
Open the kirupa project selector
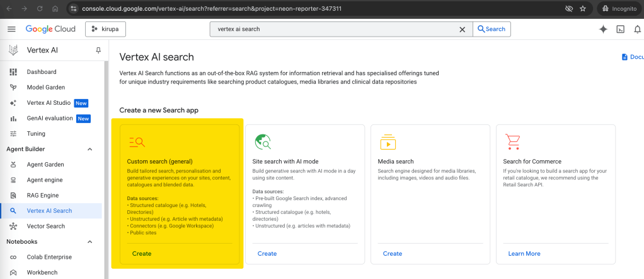pyautogui.click(x=106, y=29)
